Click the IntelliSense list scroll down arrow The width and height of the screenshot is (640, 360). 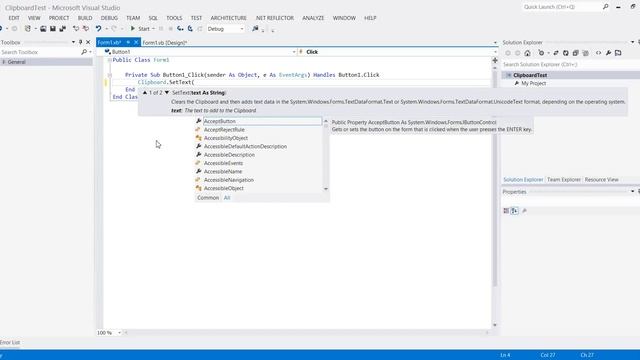pos(326,189)
